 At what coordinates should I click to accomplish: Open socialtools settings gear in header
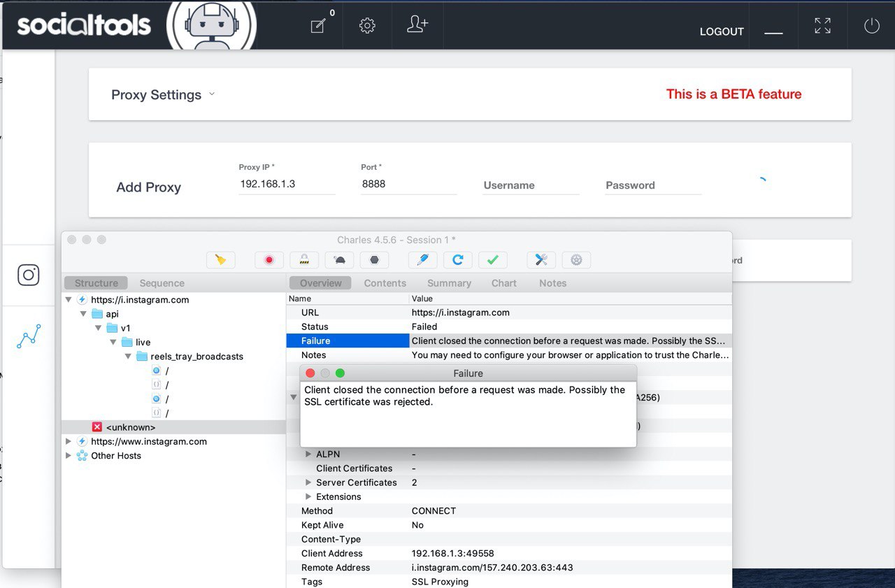point(367,26)
